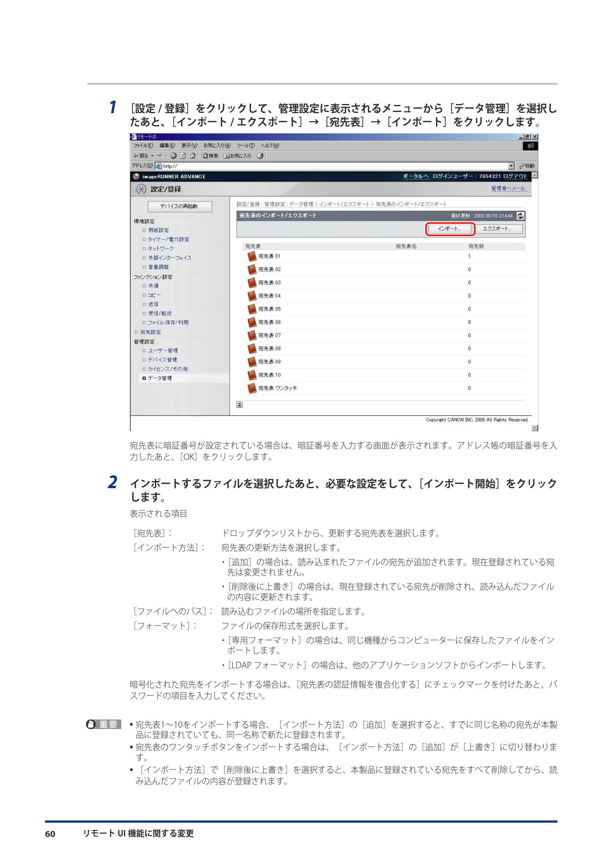Click the book icon for 宛先表 01
The image size is (614, 868).
tap(252, 256)
